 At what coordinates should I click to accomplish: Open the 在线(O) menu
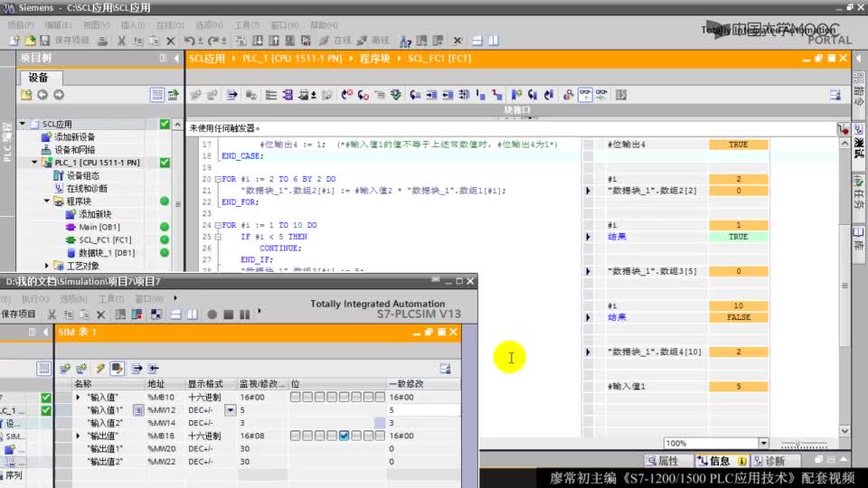[170, 25]
